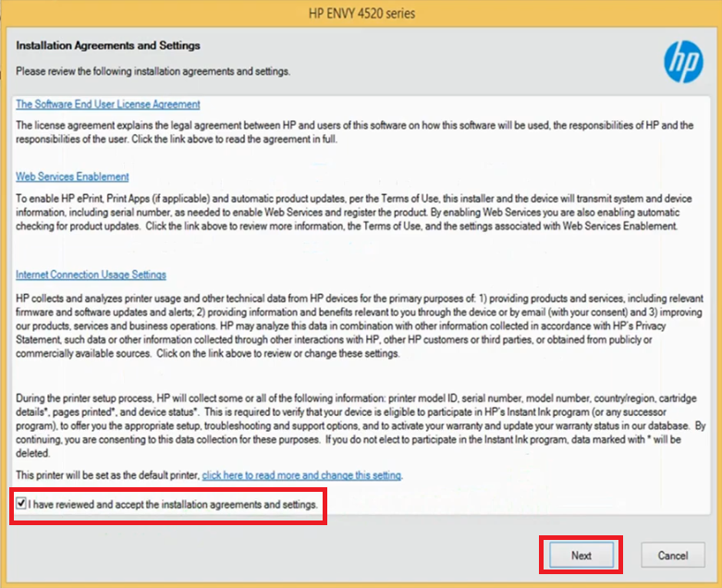The height and width of the screenshot is (588, 722).
Task: Open the Web Services Enablement link
Action: pos(72,177)
